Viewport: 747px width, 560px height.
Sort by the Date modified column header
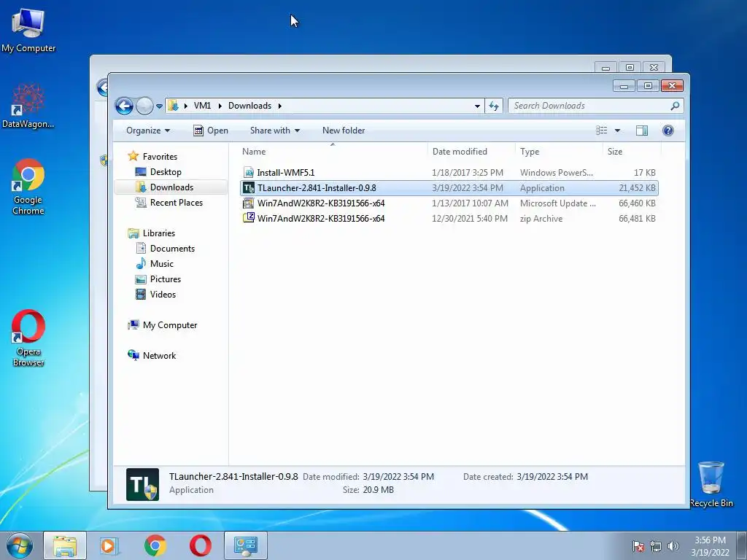[x=471, y=152]
